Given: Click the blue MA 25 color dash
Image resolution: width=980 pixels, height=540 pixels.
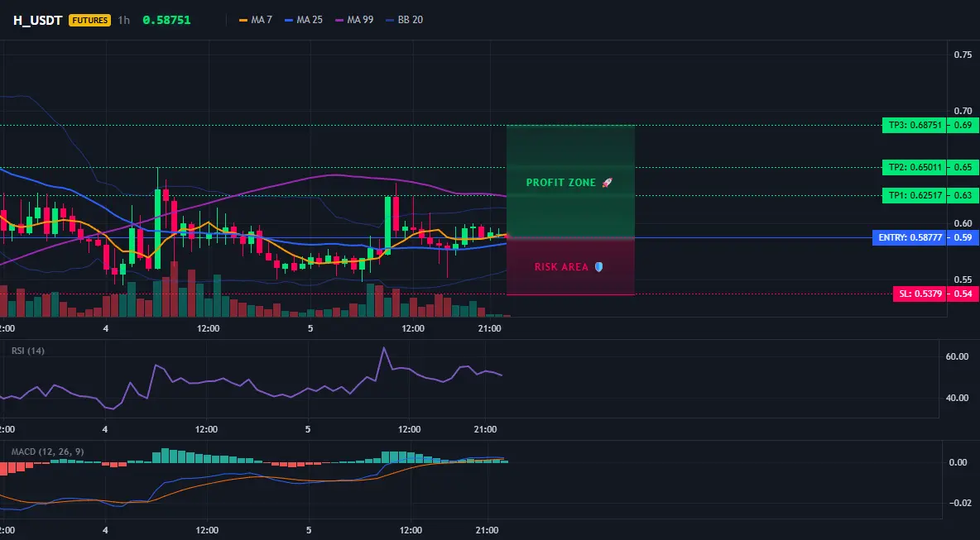Looking at the screenshot, I should click(289, 20).
